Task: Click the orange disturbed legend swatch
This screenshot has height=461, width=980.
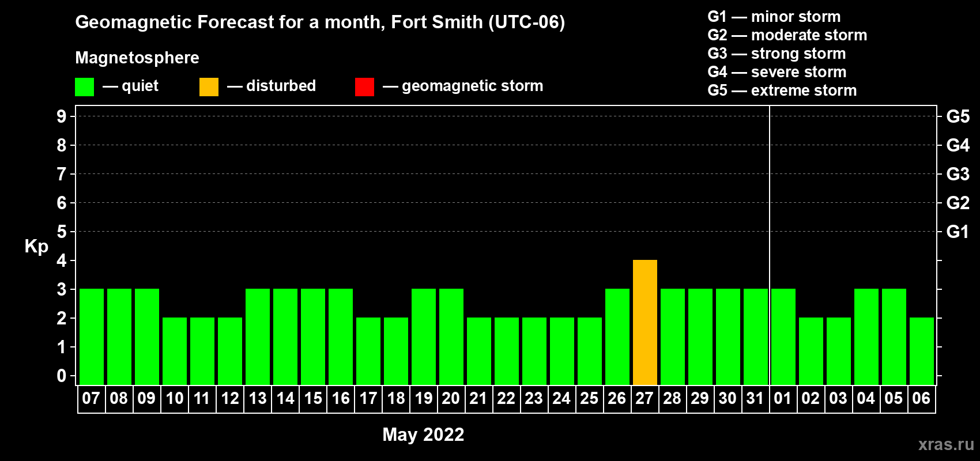Action: point(209,87)
